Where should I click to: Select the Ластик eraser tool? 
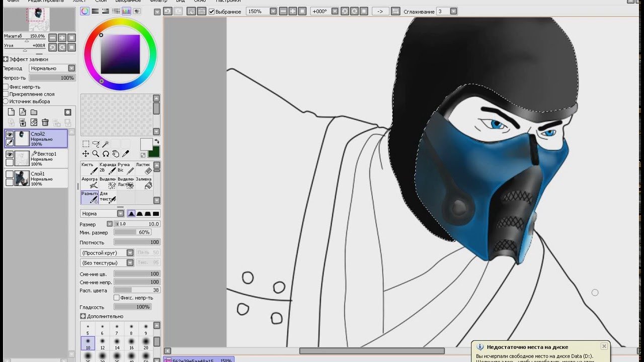point(143,168)
